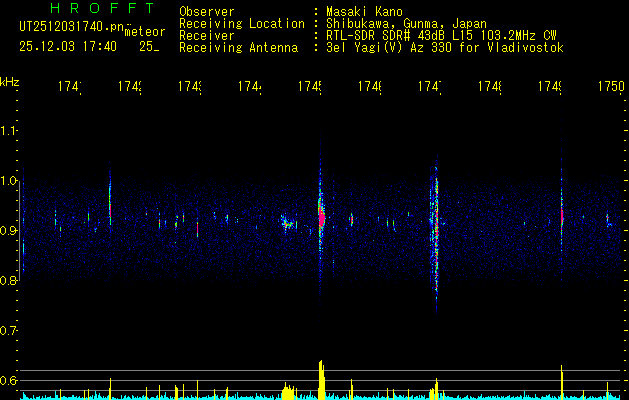
Task: Click the kHz axis unit label
Action: tap(10, 82)
